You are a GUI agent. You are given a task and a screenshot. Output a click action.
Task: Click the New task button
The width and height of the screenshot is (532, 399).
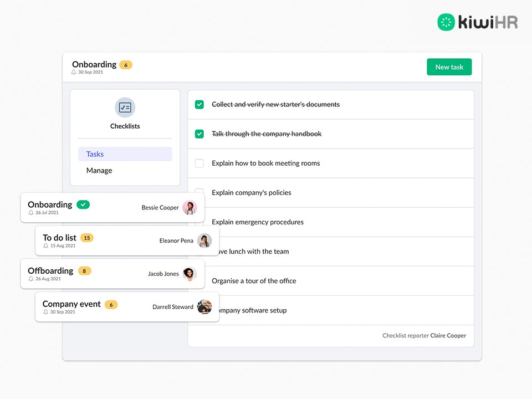(449, 67)
